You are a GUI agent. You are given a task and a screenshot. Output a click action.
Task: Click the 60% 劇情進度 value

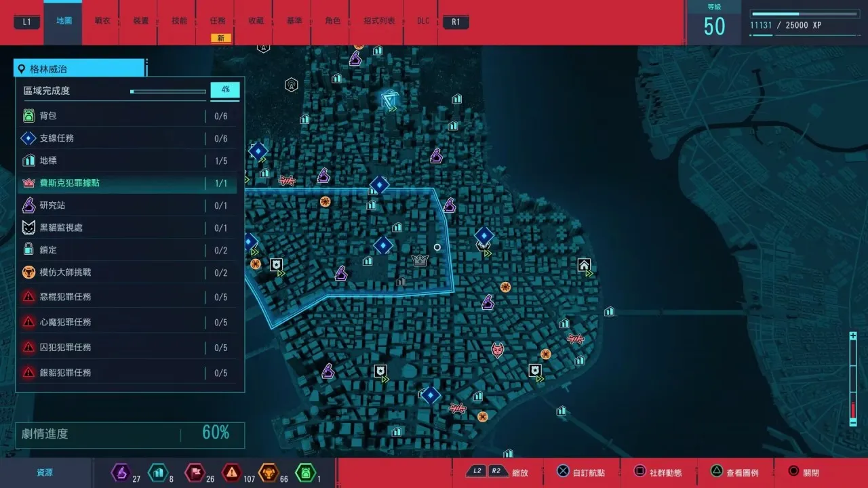coord(216,432)
